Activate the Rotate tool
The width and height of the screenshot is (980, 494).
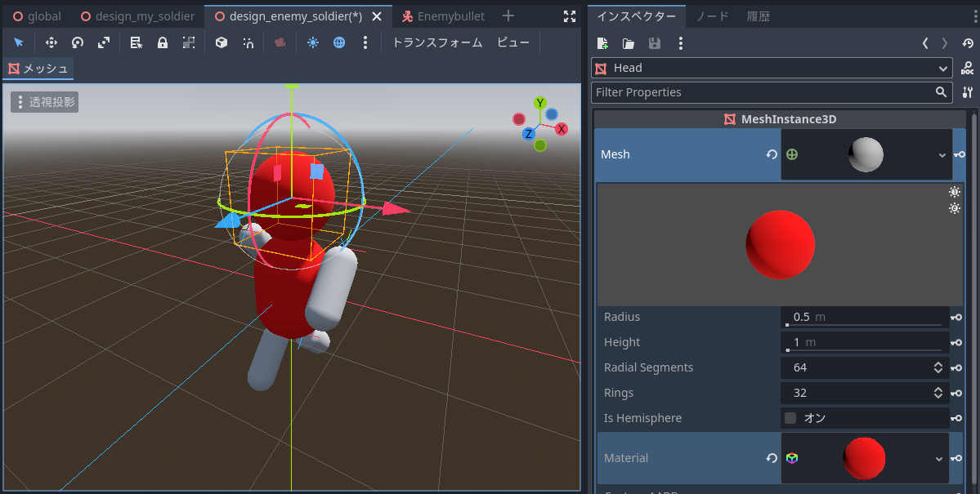pos(77,42)
